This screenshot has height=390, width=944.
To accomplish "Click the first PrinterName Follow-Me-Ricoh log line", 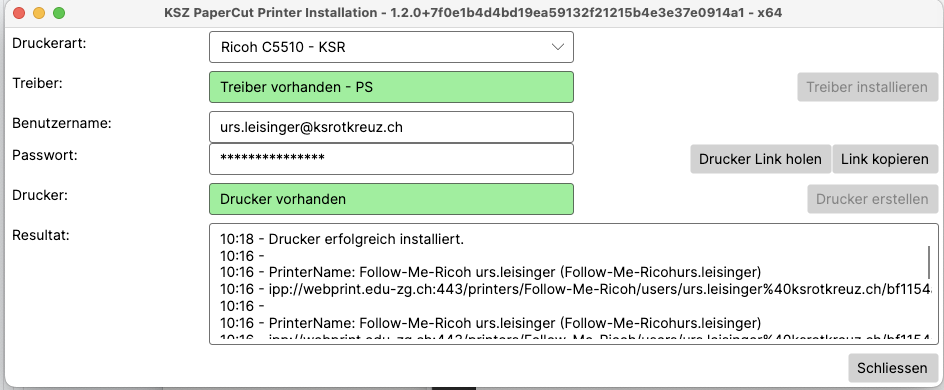I will click(x=491, y=272).
